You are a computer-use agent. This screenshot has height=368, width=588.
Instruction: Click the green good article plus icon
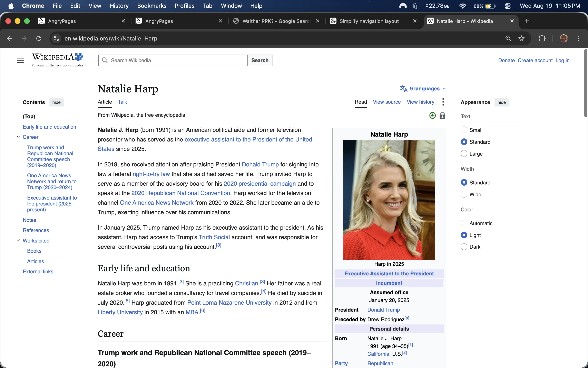432,115
